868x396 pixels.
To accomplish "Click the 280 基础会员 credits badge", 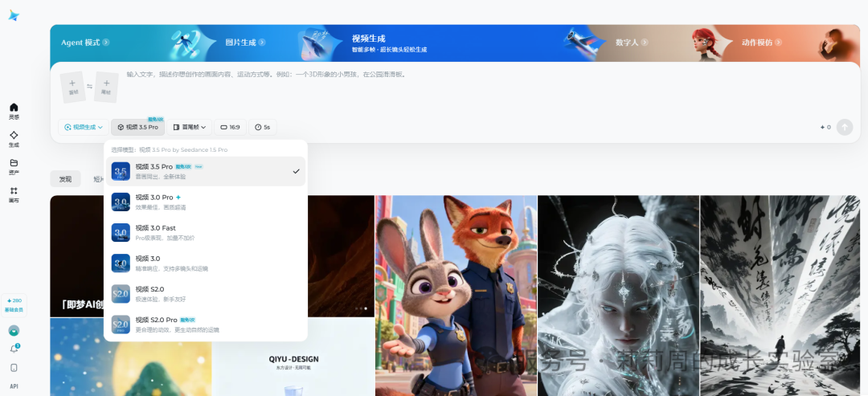I will tap(14, 305).
